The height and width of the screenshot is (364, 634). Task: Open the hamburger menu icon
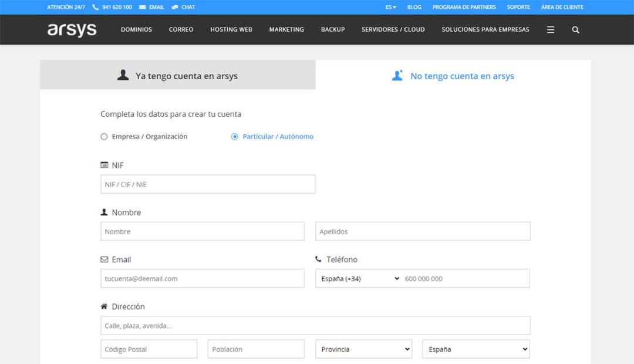(550, 29)
